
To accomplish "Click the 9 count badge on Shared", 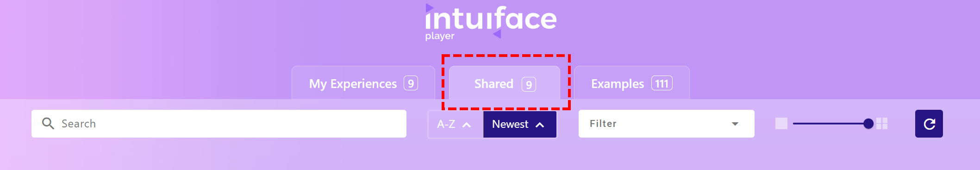I will pyautogui.click(x=529, y=84).
